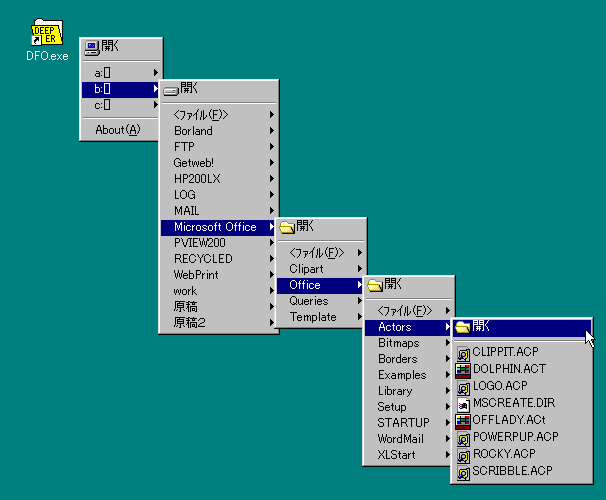This screenshot has width=606, height=500.
Task: Expand the HP200LX submenu arrow
Action: tap(272, 179)
